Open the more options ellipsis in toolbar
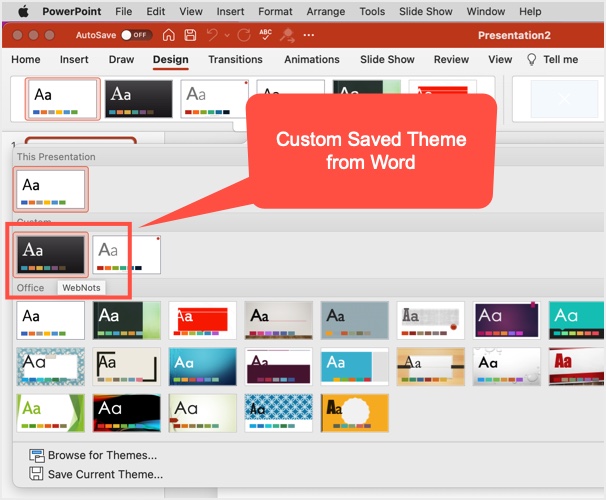This screenshot has width=606, height=500. (x=309, y=35)
